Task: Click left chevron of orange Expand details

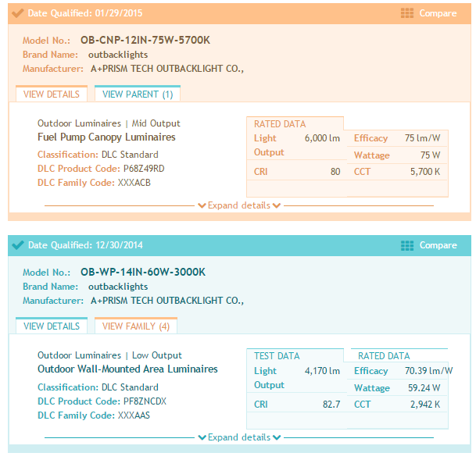Action: click(202, 205)
